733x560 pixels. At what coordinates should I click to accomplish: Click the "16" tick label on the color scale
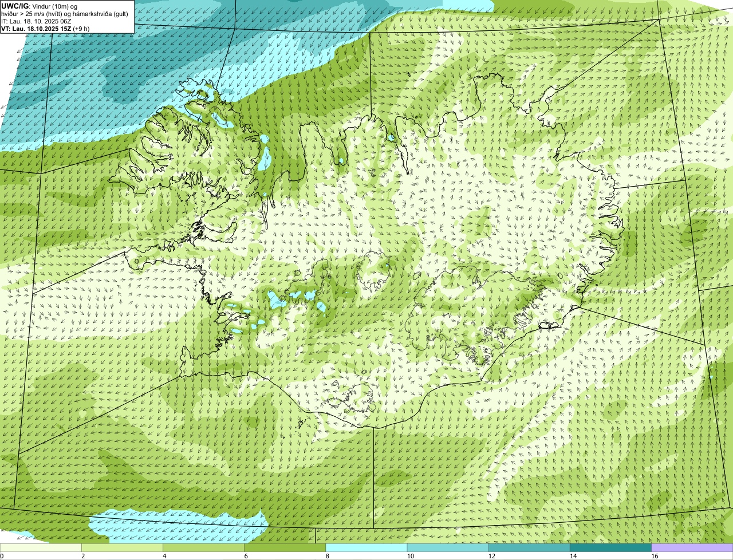655,556
